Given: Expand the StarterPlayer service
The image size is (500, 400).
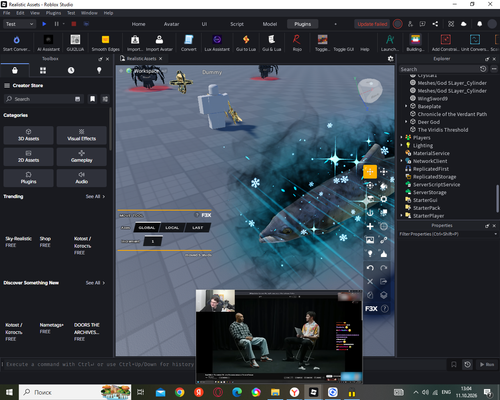Looking at the screenshot, I should click(x=401, y=216).
